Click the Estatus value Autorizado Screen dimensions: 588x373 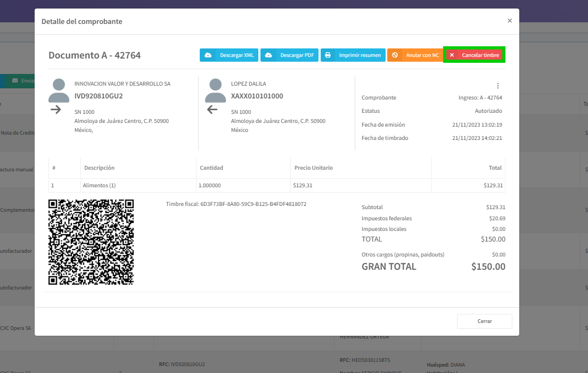(488, 111)
